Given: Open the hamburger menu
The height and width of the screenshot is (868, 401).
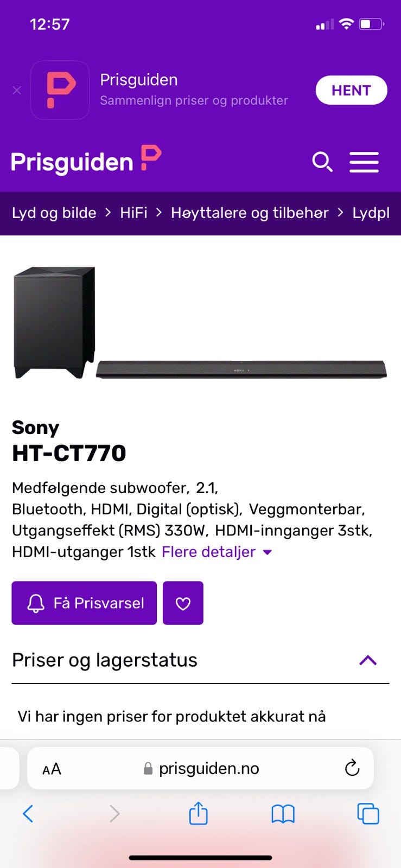Looking at the screenshot, I should [x=364, y=162].
